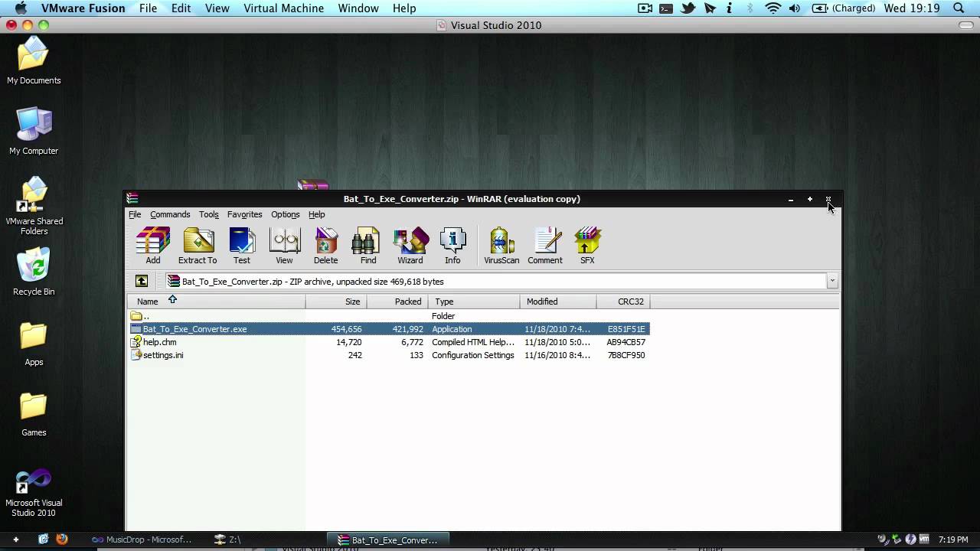Screen dimensions: 980x551
Task: Sort by the Modified column header
Action: (558, 302)
